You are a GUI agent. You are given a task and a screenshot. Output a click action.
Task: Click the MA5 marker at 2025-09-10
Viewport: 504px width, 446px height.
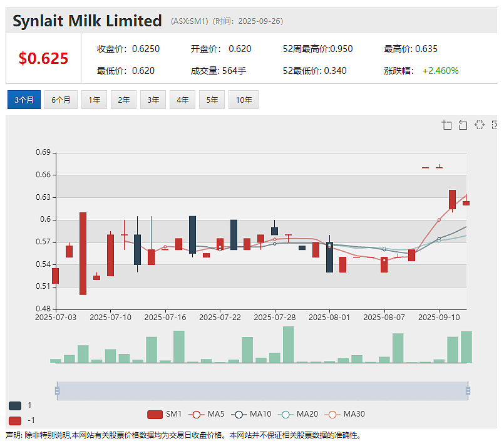point(439,220)
